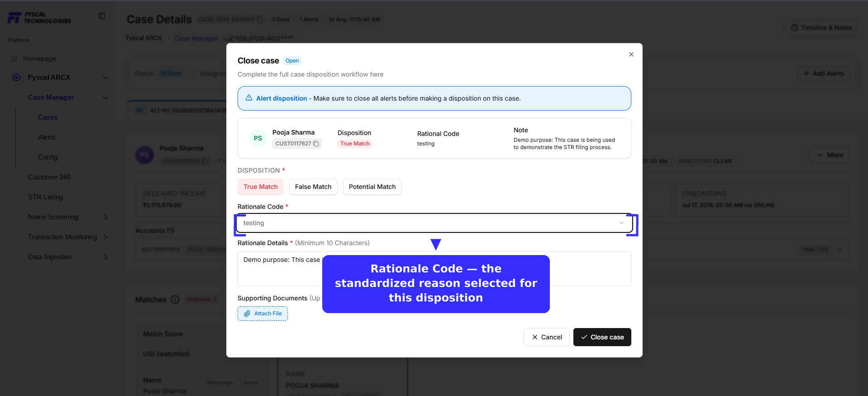Image resolution: width=868 pixels, height=396 pixels.
Task: Click the Alert disposition warning icon
Action: 249,98
